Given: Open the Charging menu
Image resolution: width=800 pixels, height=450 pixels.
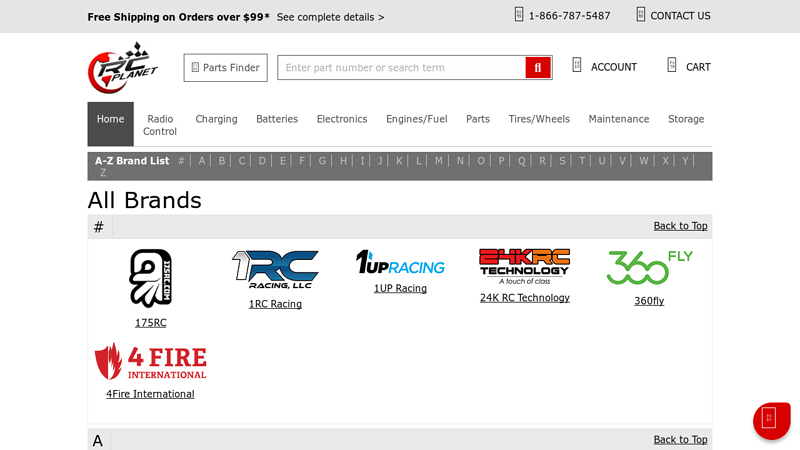Looking at the screenshot, I should tap(216, 119).
